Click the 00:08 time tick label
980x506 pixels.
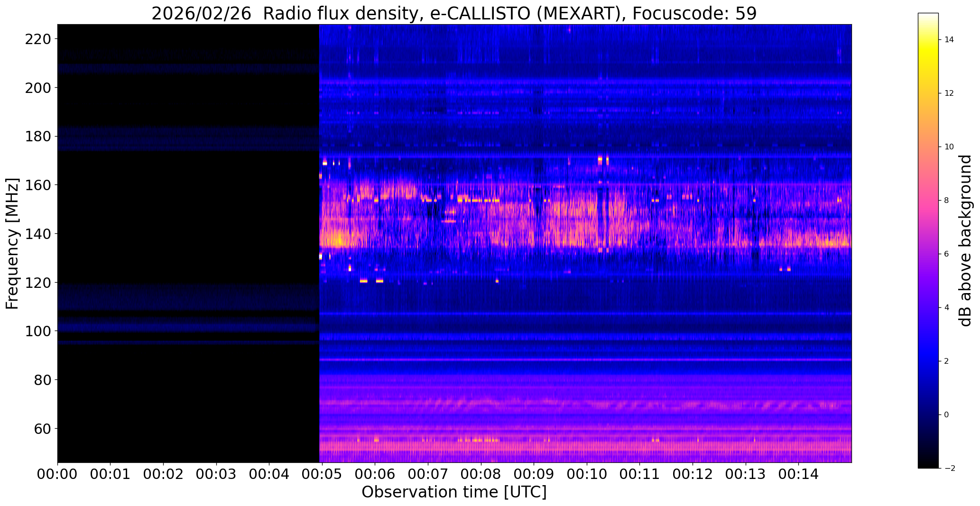click(x=481, y=474)
